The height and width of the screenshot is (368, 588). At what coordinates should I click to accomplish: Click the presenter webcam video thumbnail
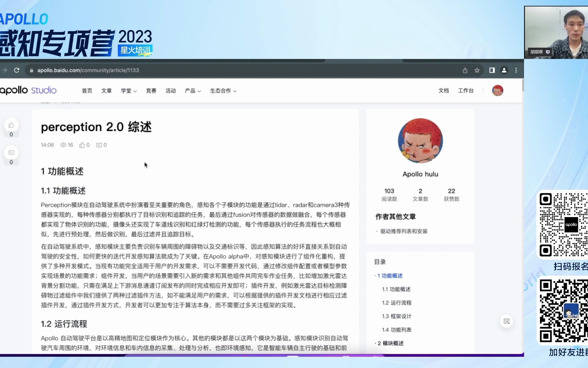pyautogui.click(x=556, y=32)
